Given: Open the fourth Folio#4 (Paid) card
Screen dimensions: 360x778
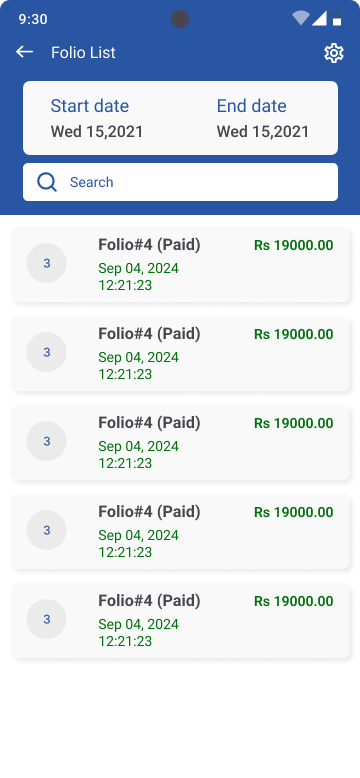Looking at the screenshot, I should click(180, 531).
